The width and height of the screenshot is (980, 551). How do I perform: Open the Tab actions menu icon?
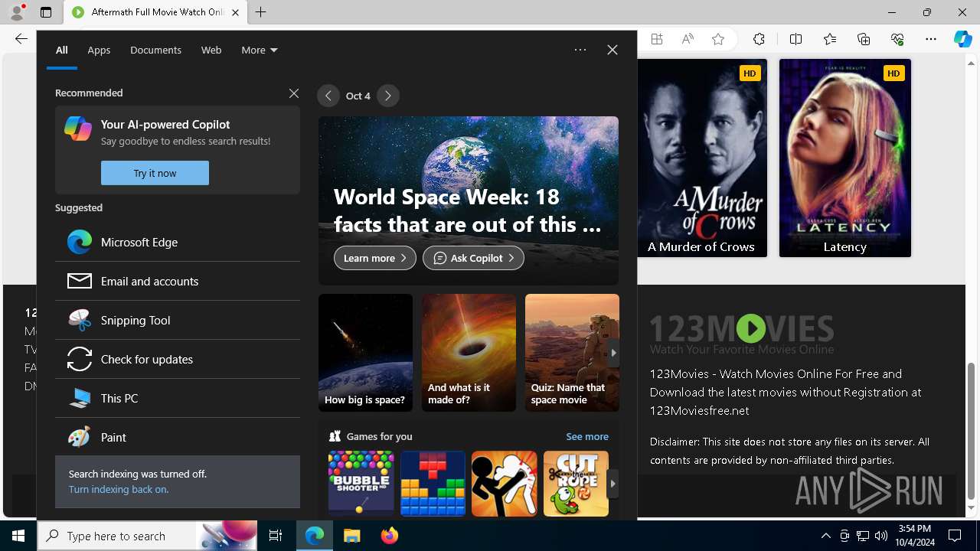tap(46, 12)
